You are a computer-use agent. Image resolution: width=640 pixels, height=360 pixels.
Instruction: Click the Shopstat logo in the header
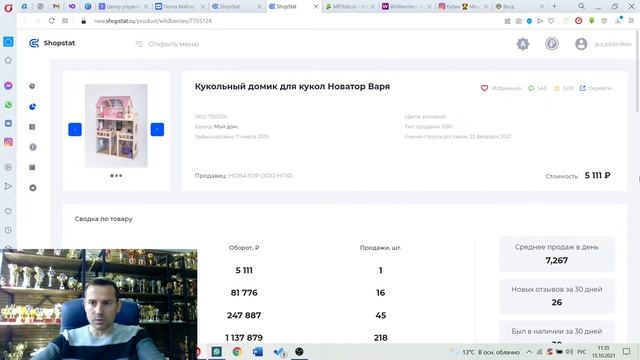click(x=52, y=43)
